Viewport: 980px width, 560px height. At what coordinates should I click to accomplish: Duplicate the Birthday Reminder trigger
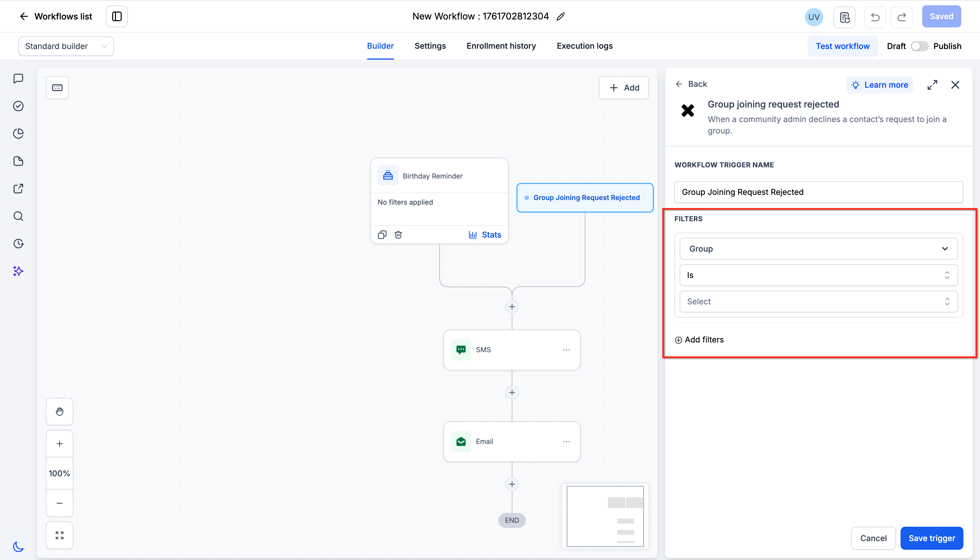(382, 235)
